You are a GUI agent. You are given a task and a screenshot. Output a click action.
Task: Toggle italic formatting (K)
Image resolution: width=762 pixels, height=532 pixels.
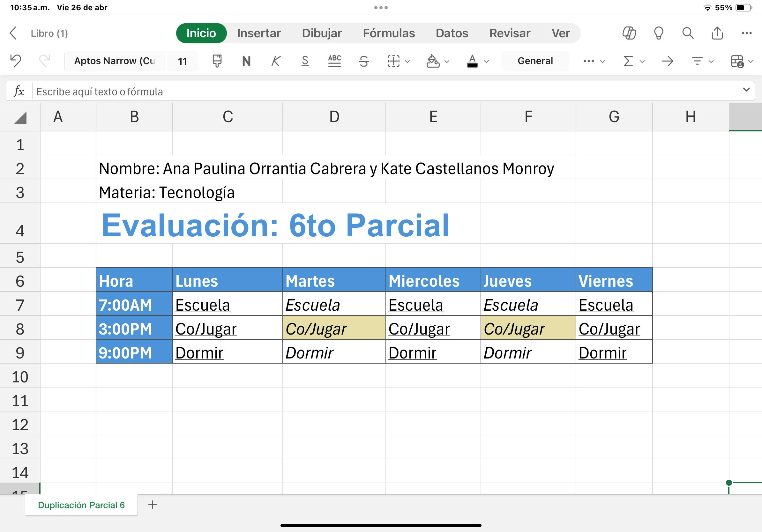pos(275,61)
